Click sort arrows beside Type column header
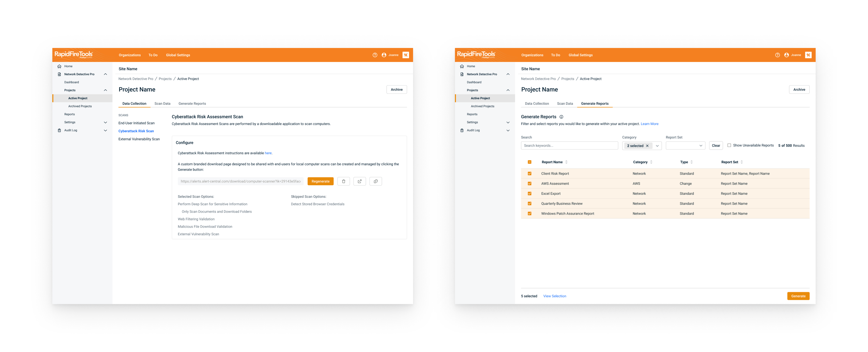 [x=691, y=162]
